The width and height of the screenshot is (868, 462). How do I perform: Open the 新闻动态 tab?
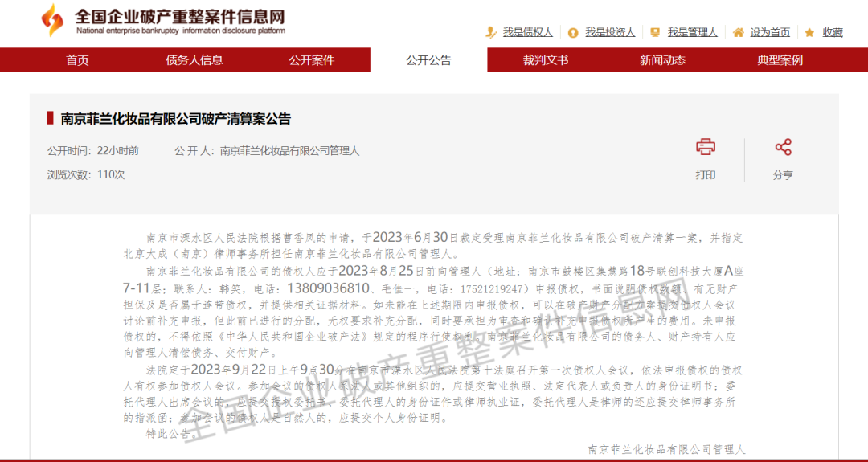pos(663,60)
